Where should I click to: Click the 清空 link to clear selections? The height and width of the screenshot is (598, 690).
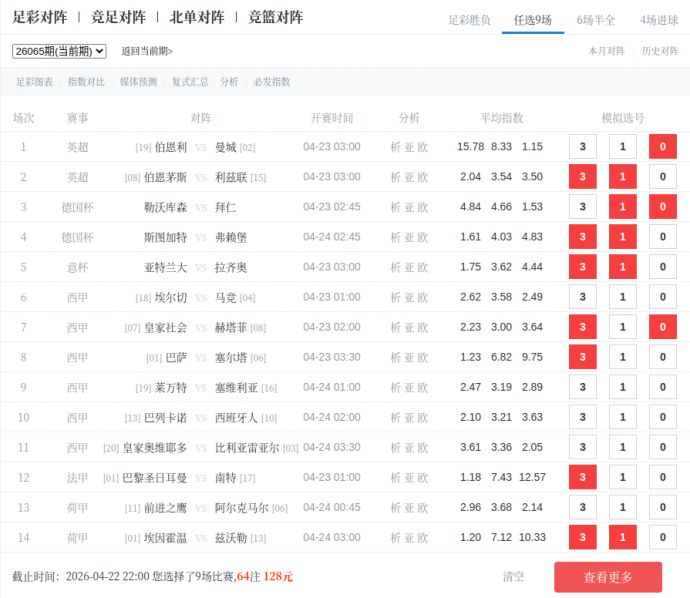pos(513,577)
